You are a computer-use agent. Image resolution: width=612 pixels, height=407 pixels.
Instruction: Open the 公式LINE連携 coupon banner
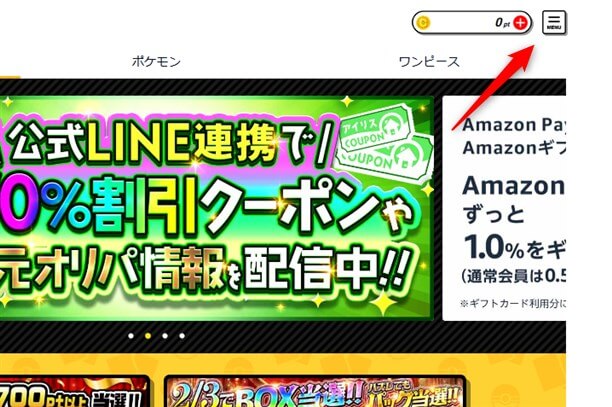217,208
